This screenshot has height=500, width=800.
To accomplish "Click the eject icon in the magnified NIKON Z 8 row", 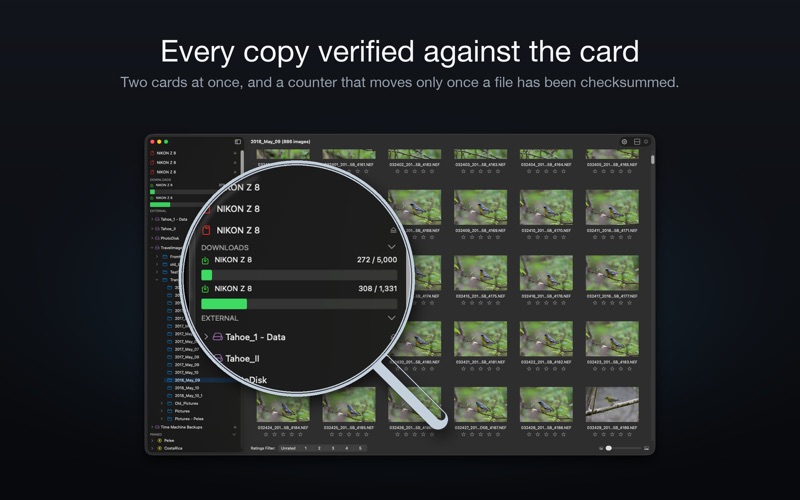I will point(393,230).
